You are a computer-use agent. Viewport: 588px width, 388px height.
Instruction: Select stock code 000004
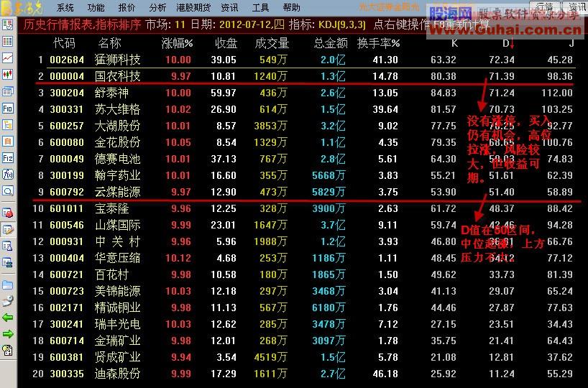click(67, 76)
